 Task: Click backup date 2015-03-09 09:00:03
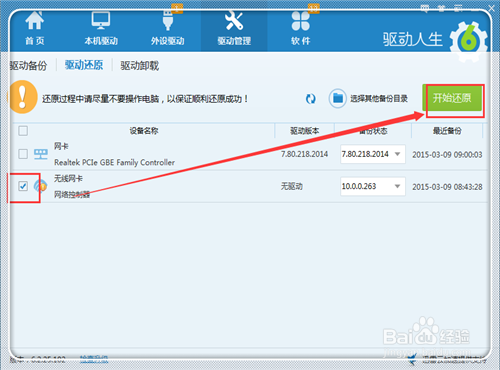(447, 155)
